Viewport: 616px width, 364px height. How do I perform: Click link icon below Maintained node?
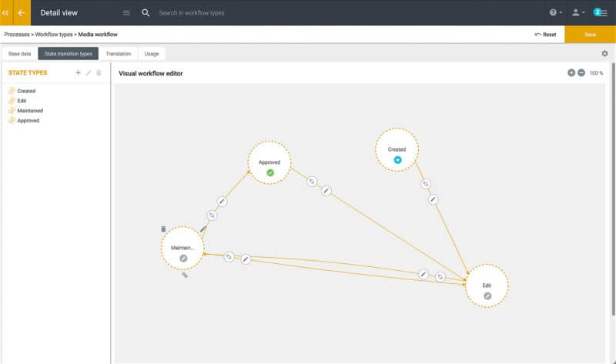point(185,276)
